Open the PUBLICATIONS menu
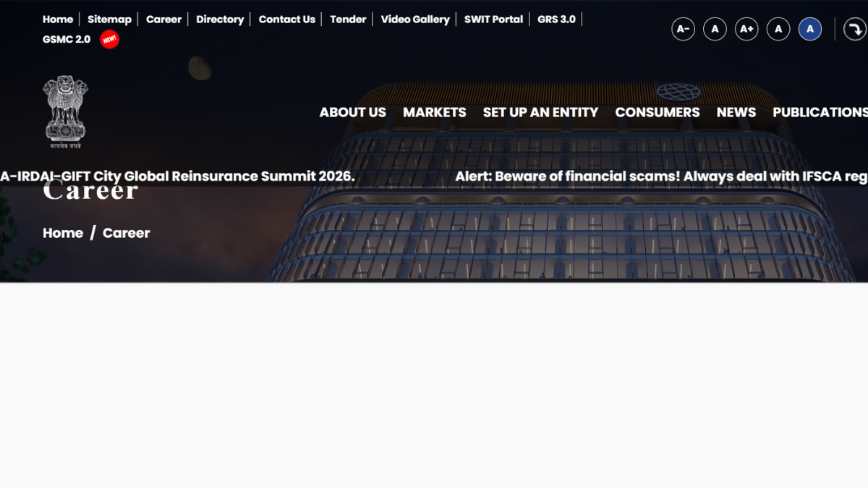Viewport: 868px width, 488px height. [x=820, y=112]
